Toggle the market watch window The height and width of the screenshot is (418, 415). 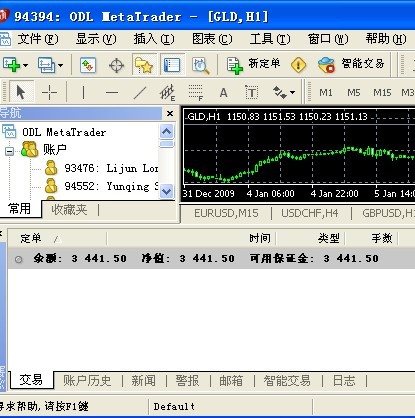(88, 65)
